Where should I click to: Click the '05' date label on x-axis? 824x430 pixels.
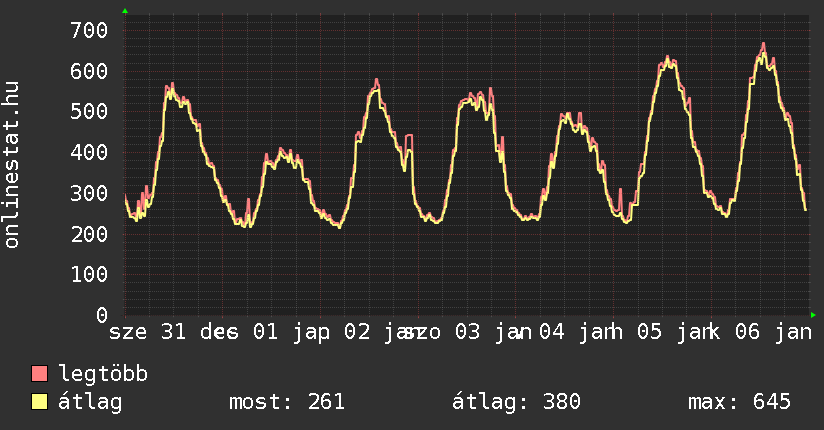tap(651, 332)
